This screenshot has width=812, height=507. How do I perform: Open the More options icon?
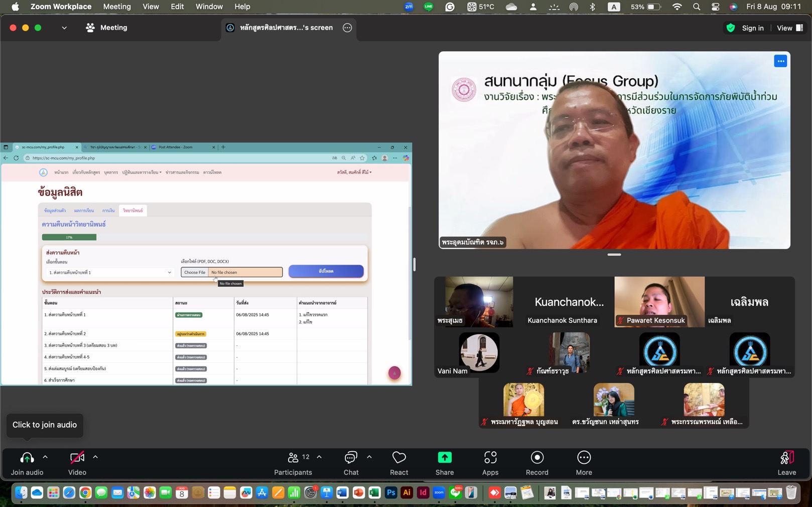584,457
